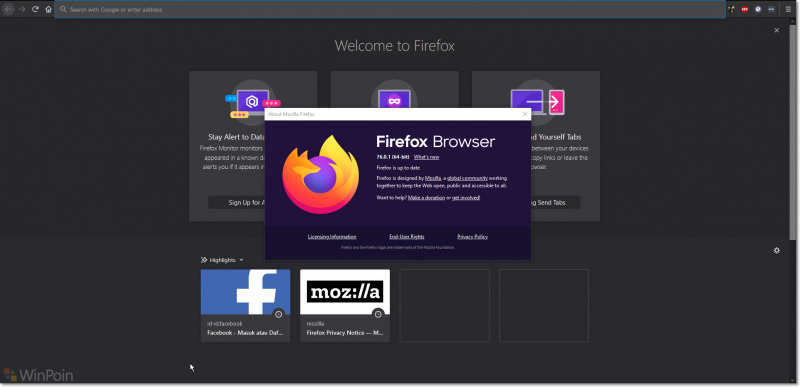The image size is (800, 387).
Task: Open the Facebook highlight thumbnail
Action: tap(245, 292)
